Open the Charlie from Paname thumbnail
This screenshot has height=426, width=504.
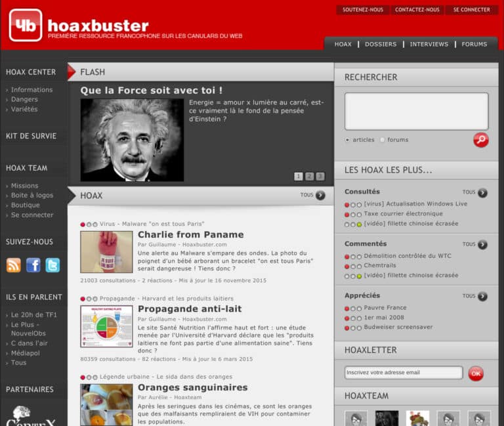tap(106, 252)
